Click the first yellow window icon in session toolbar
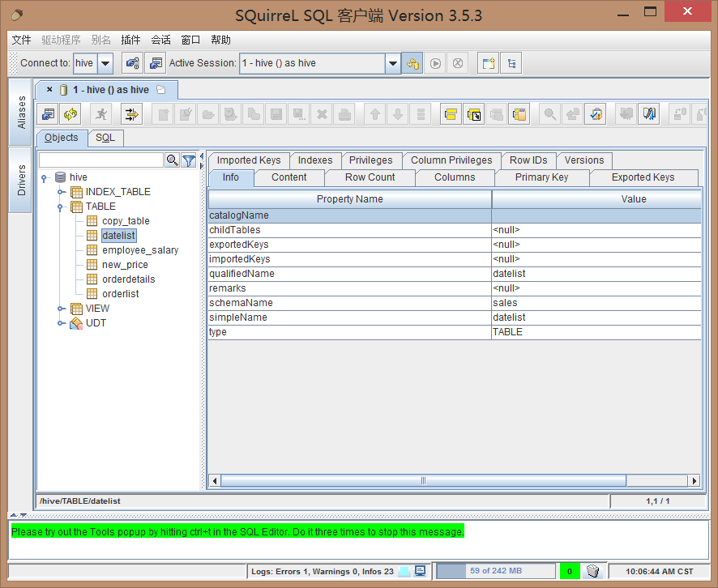Screen dimensions: 718x588 451,114
